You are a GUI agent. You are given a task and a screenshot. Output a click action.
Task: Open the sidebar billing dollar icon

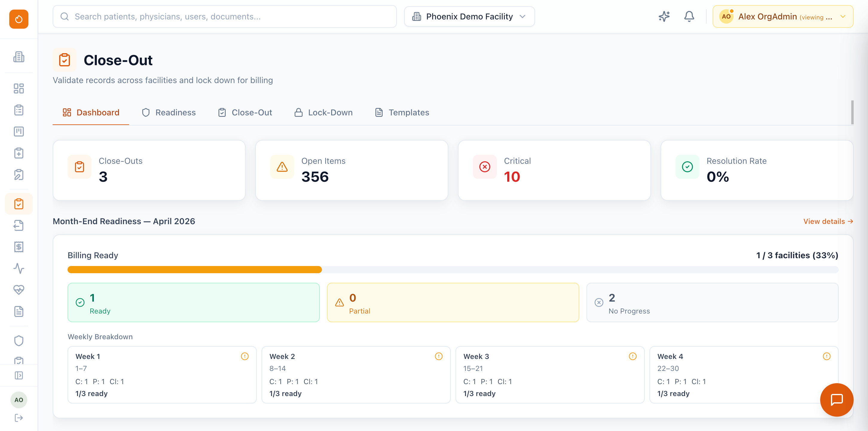pos(19,247)
